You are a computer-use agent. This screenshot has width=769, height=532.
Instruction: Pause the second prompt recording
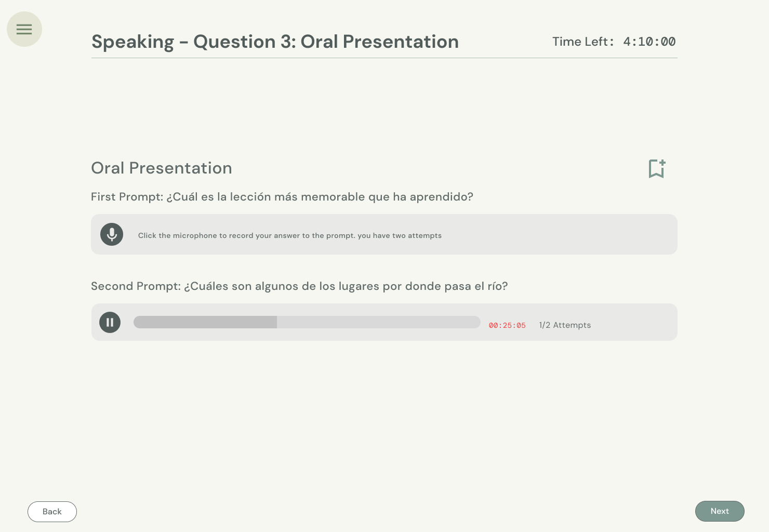click(110, 322)
